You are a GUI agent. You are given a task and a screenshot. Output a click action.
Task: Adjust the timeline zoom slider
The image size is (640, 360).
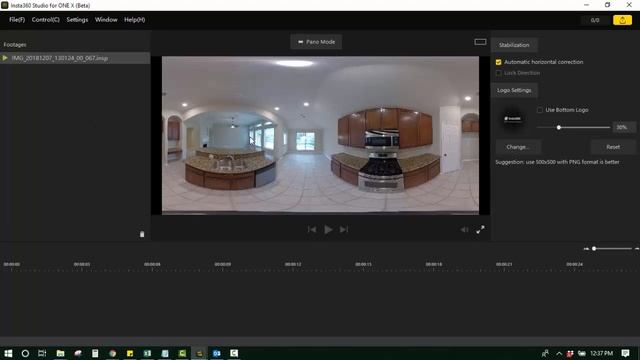[x=594, y=249]
